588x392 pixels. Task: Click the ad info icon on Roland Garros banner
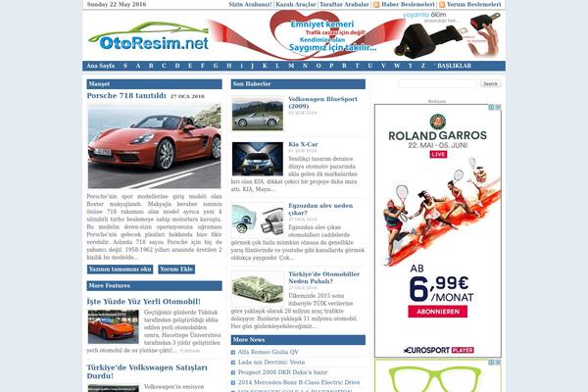(x=491, y=107)
